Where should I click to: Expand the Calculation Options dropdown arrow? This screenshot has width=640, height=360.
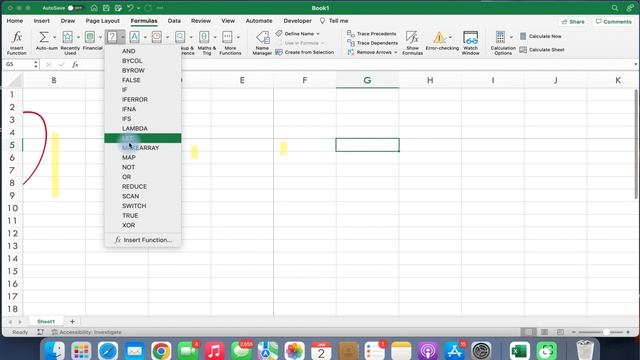(511, 37)
